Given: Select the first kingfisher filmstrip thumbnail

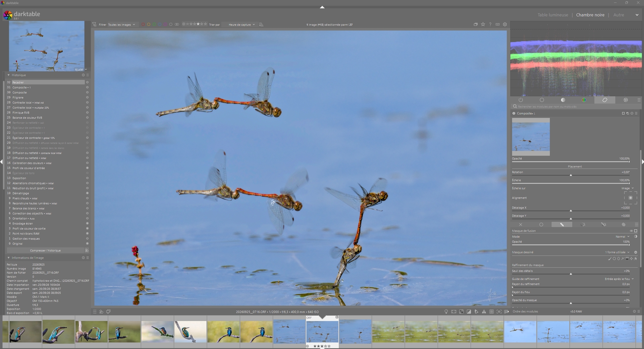Looking at the screenshot, I should coord(25,332).
